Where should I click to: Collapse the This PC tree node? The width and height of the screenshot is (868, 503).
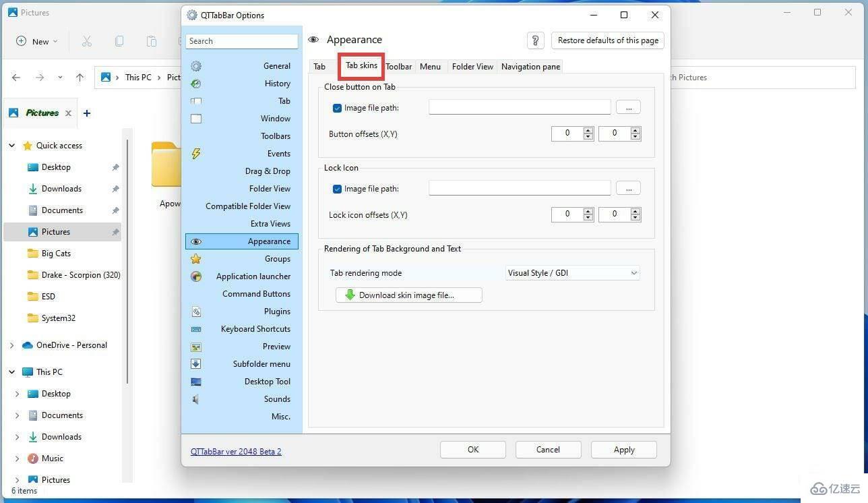pyautogui.click(x=11, y=372)
